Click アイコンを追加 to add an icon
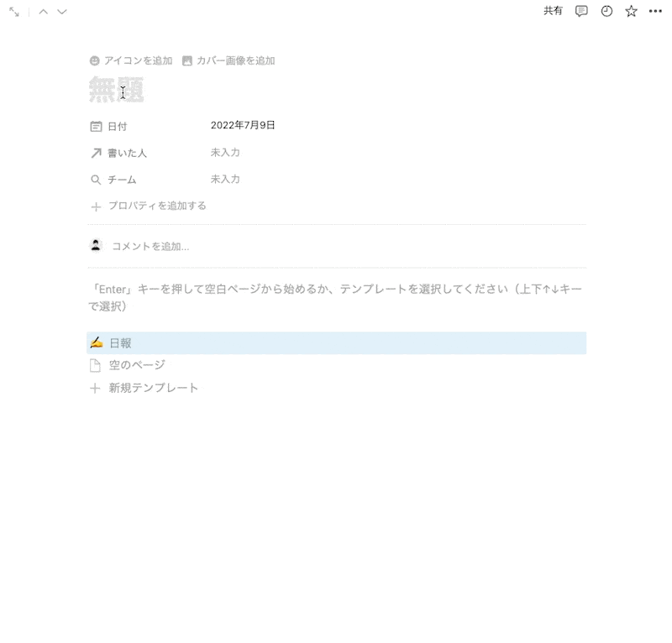The width and height of the screenshot is (672, 643). click(x=131, y=60)
